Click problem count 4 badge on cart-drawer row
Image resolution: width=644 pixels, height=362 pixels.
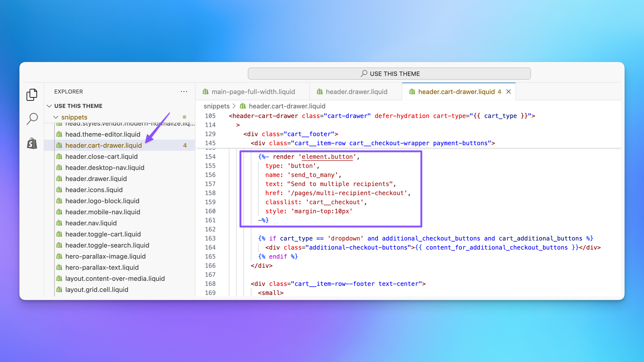tap(185, 145)
